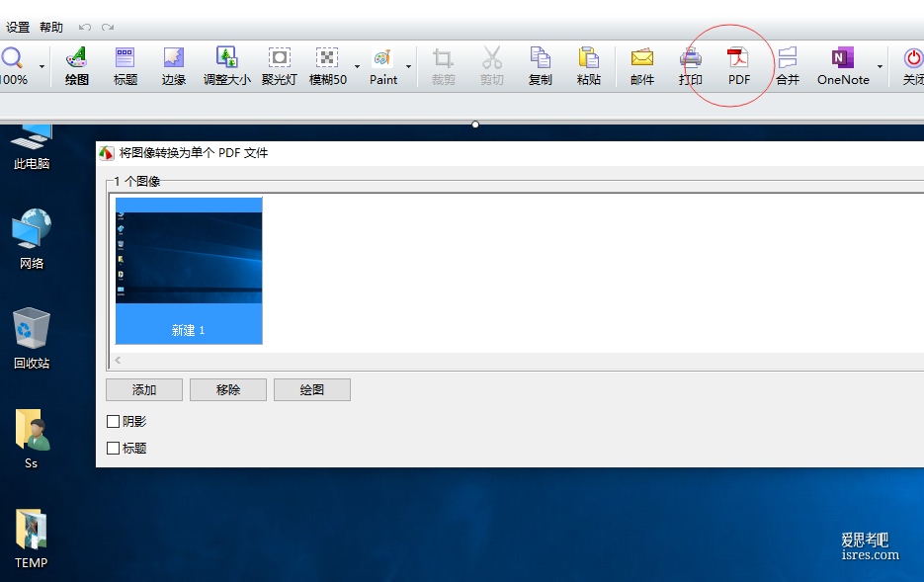Select the 标题 caption tool
This screenshot has width=924, height=582.
(x=125, y=66)
